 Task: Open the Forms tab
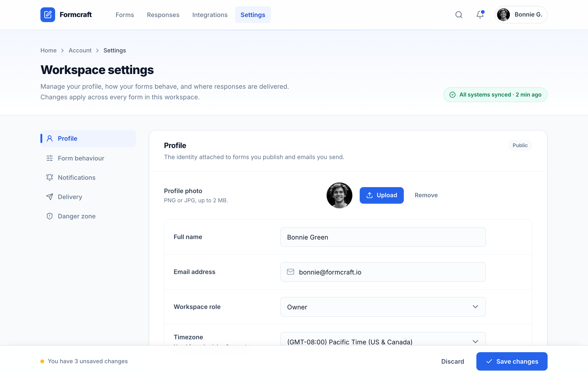(125, 15)
